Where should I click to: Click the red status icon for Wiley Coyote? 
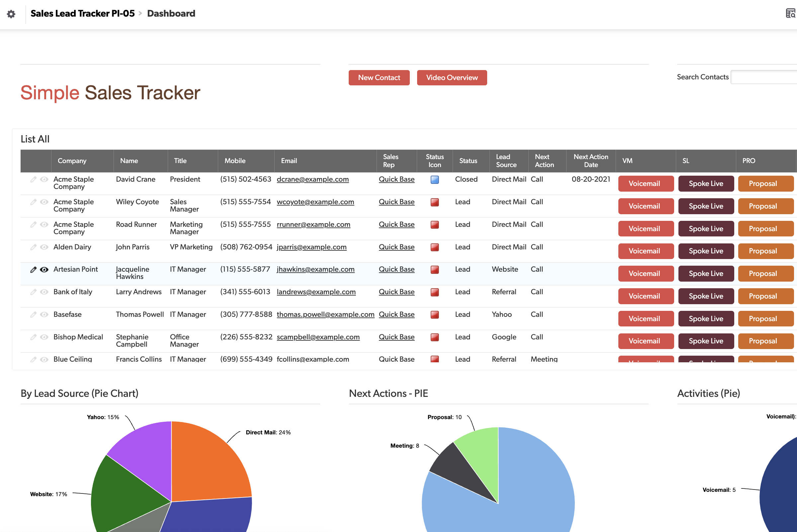pyautogui.click(x=435, y=203)
